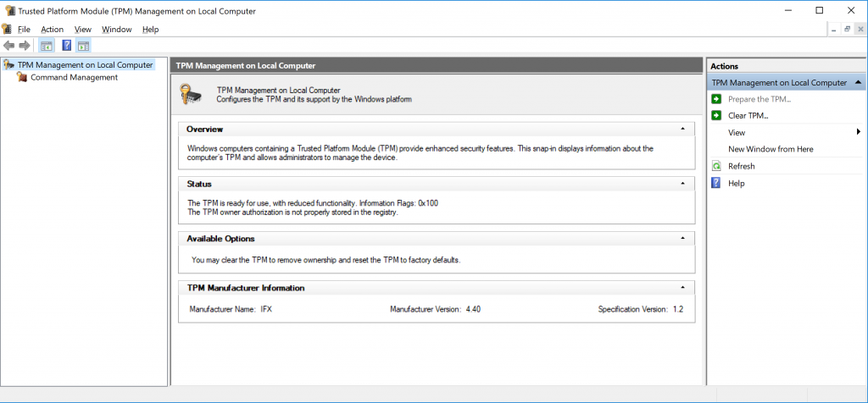Click the Forward arrow in the toolbar
This screenshot has height=403, width=868.
[25, 46]
